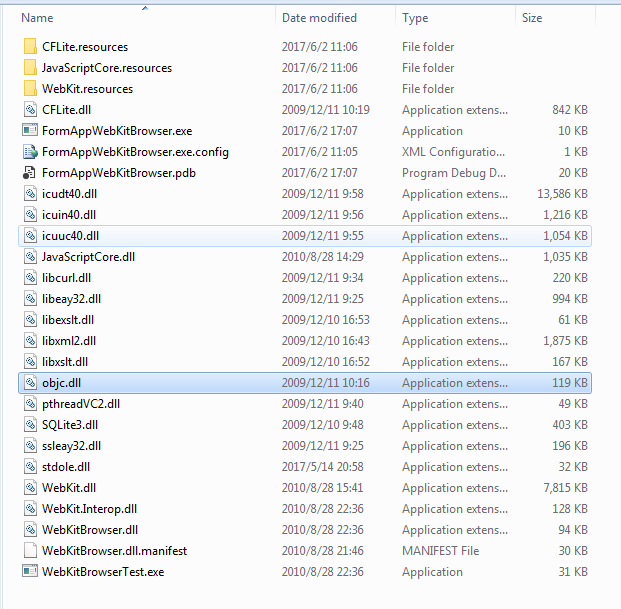Click the 13,586 KB size value
Screen dimensions: 621x609
562,194
